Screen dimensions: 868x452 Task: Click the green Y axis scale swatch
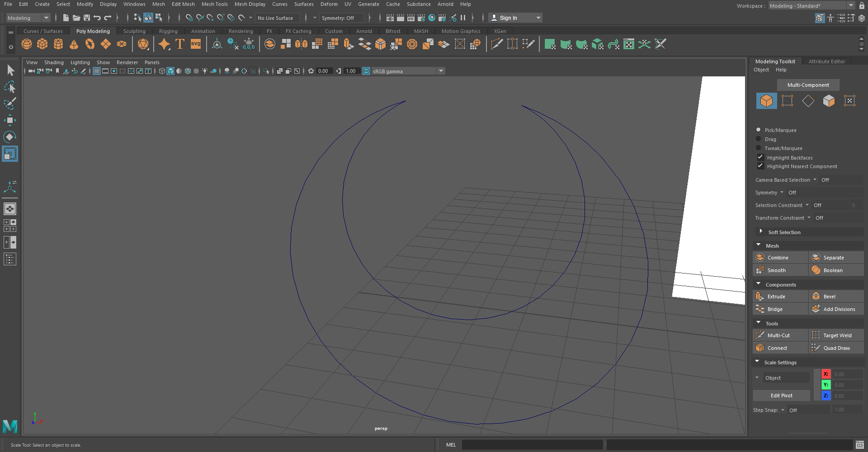pos(826,385)
